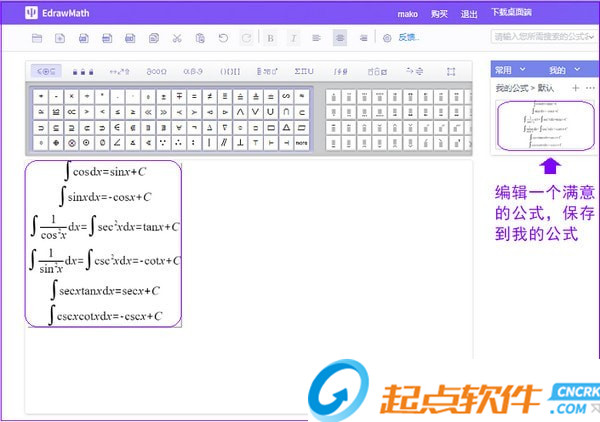The width and height of the screenshot is (600, 422).
Task: Insert the division ÷ symbol
Action: tap(87, 96)
